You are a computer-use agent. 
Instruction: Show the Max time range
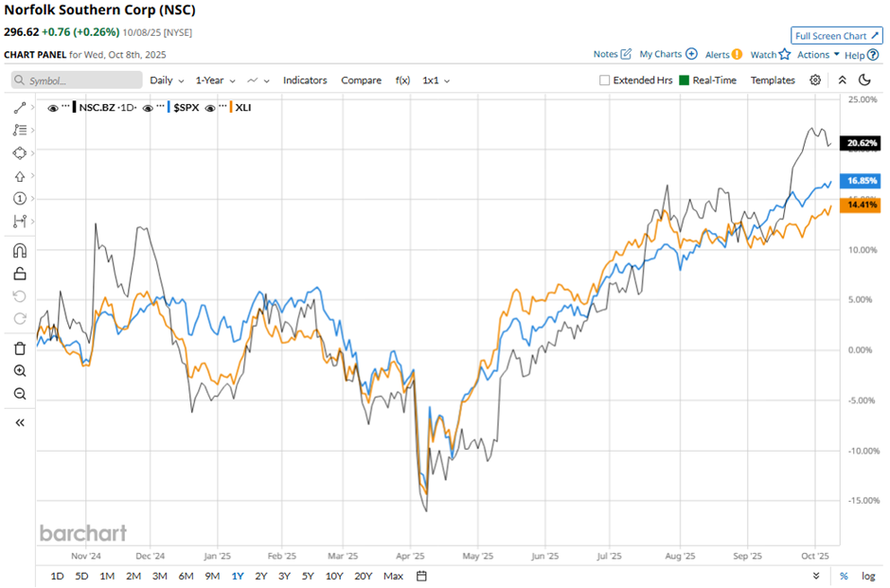pyautogui.click(x=393, y=576)
